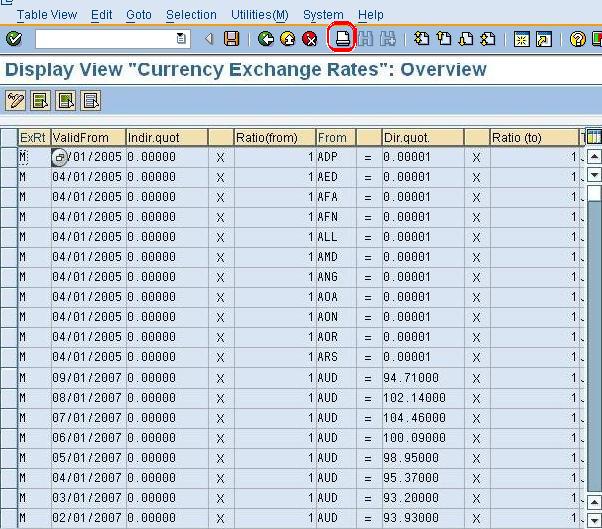The height and width of the screenshot is (529, 602).
Task: Click the Save disk icon
Action: [x=231, y=39]
